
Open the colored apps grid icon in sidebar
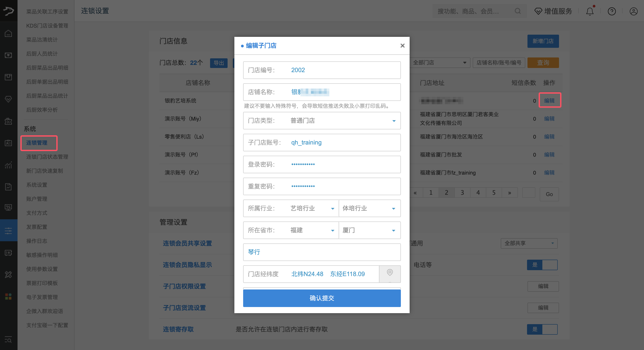click(9, 296)
